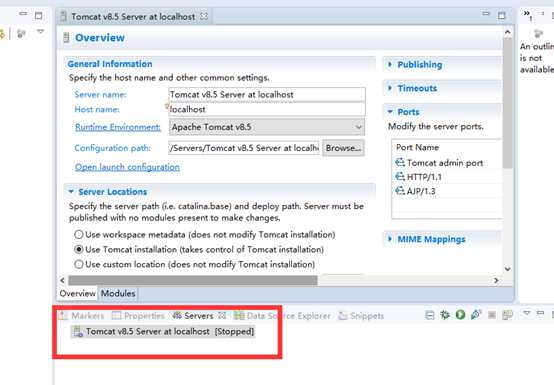Select Tomcat v8.5 Server [Stopped] entry

coord(163,332)
